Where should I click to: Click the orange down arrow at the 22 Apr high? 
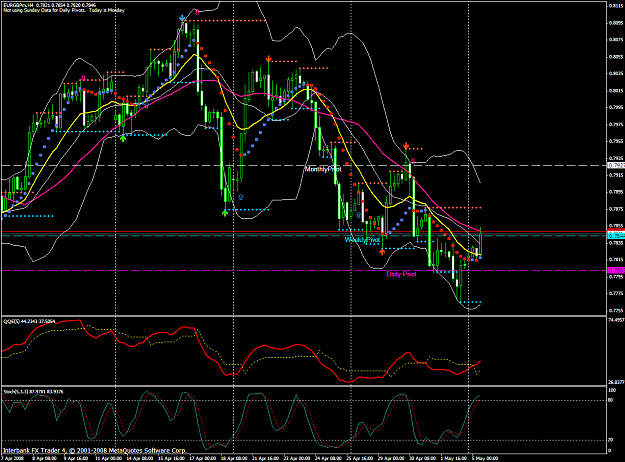(269, 59)
